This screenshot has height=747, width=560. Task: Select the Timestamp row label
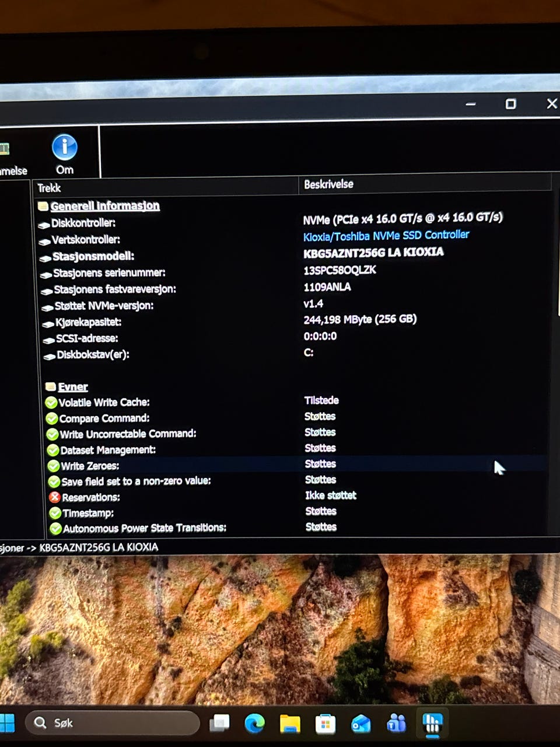click(x=88, y=513)
